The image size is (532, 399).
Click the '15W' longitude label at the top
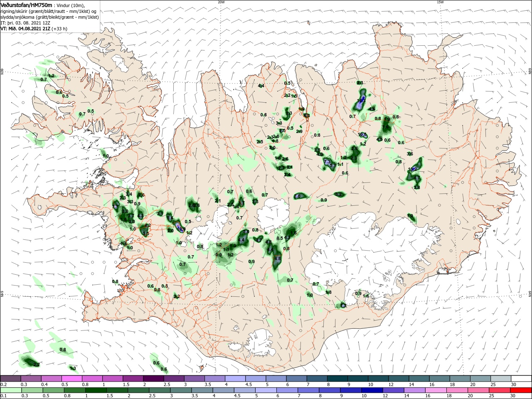tap(441, 2)
